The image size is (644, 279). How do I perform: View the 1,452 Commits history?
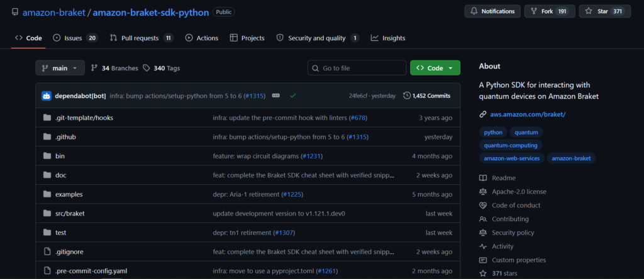pos(427,96)
